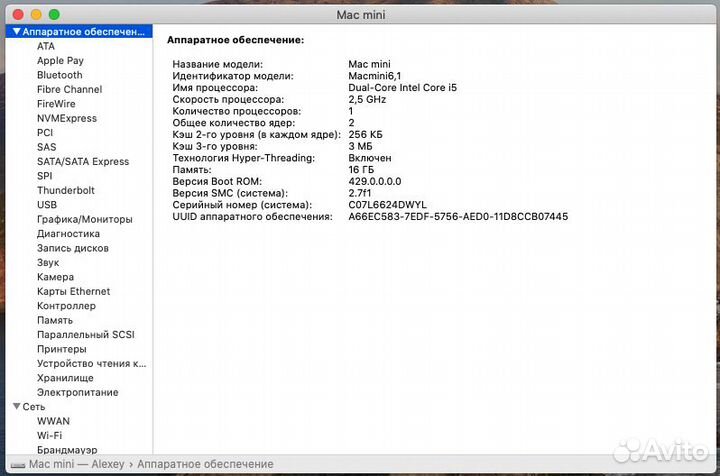Open Брандмауэр entry
This screenshot has height=476, width=720.
pyautogui.click(x=67, y=450)
